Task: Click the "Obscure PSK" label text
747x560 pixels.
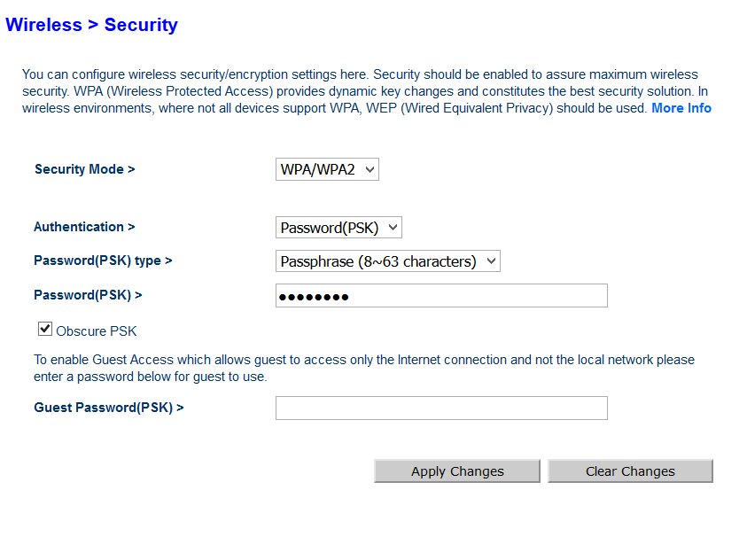Action: (x=97, y=331)
